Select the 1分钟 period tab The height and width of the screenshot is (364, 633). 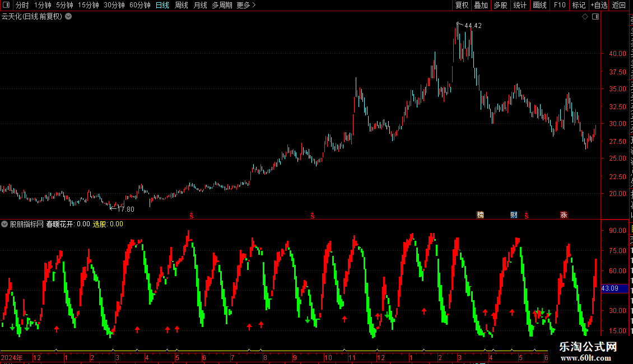click(43, 5)
